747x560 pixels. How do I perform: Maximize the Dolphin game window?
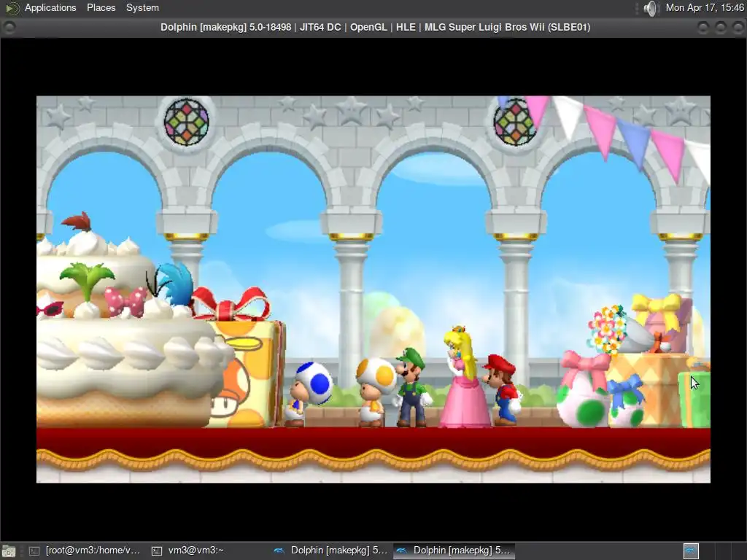pyautogui.click(x=720, y=28)
